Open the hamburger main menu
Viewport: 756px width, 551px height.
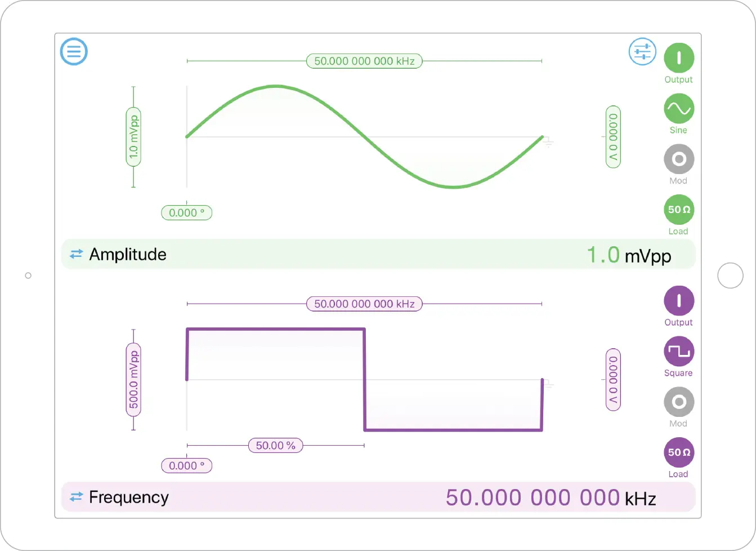pos(74,52)
